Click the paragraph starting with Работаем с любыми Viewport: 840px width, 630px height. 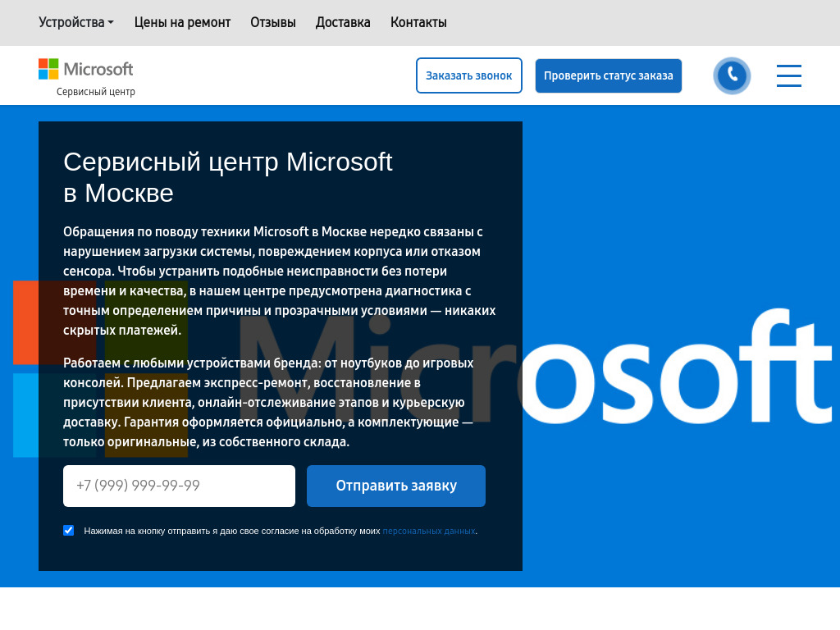(268, 402)
